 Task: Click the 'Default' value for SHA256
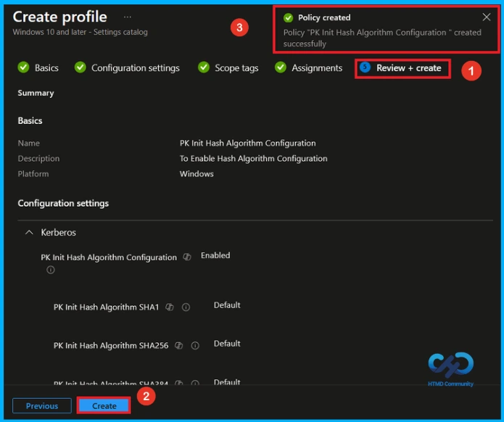pos(227,344)
